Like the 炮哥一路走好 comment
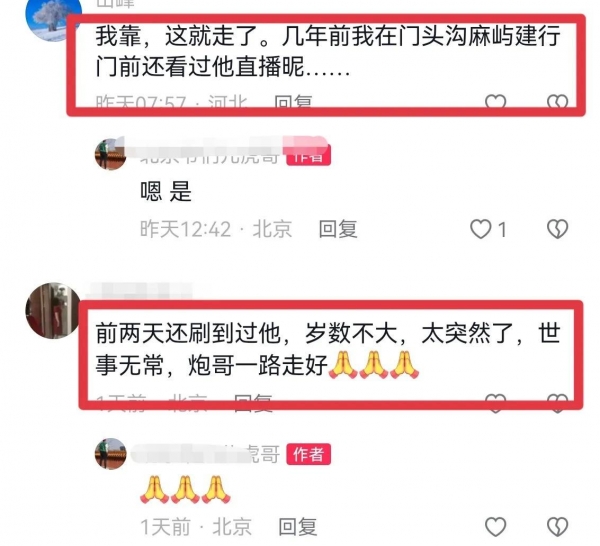Image resolution: width=600 pixels, height=546 pixels. coord(496,403)
